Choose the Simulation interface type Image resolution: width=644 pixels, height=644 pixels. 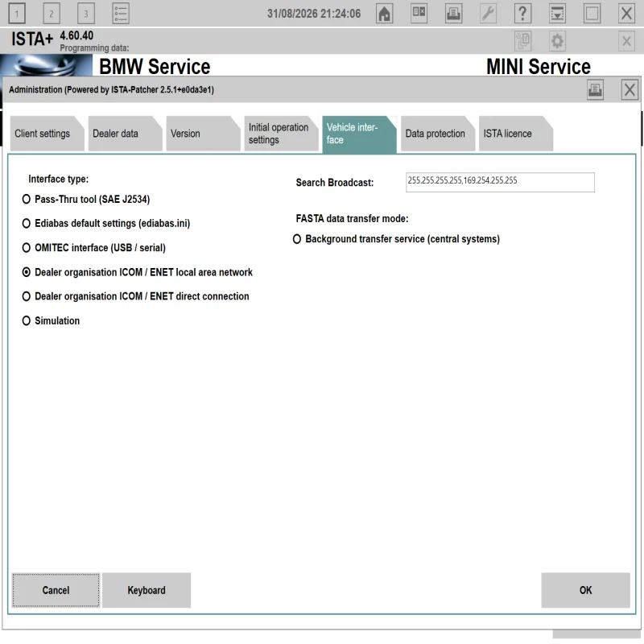27,320
